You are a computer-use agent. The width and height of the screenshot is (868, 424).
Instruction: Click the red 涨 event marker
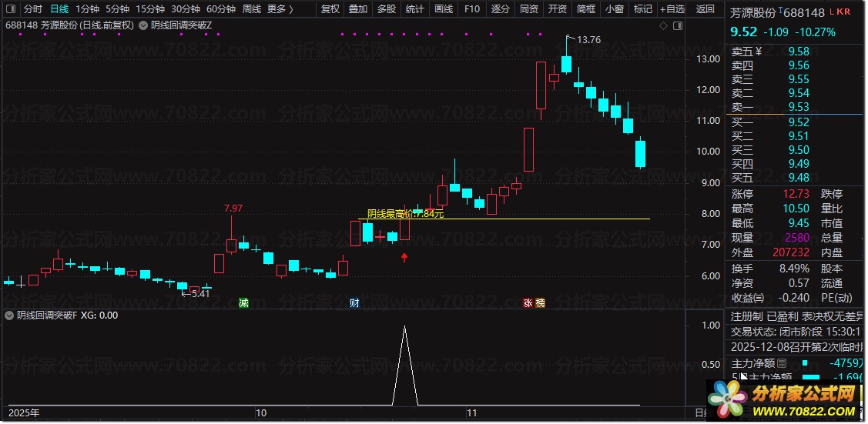tap(528, 303)
